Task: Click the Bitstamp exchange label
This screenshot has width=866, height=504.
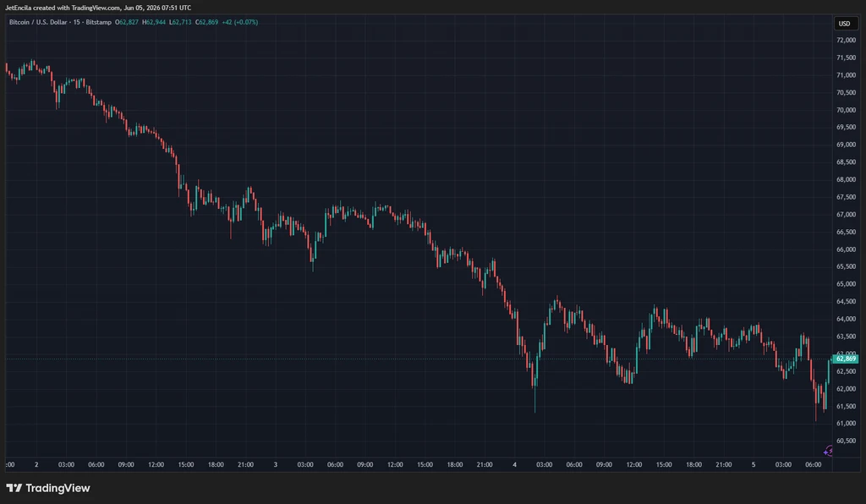Action: point(98,22)
